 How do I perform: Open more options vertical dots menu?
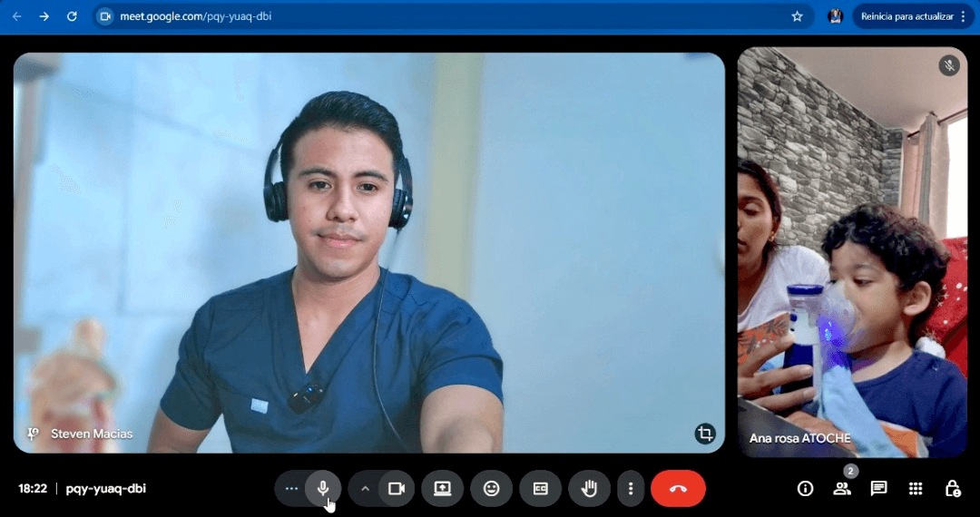coord(631,489)
